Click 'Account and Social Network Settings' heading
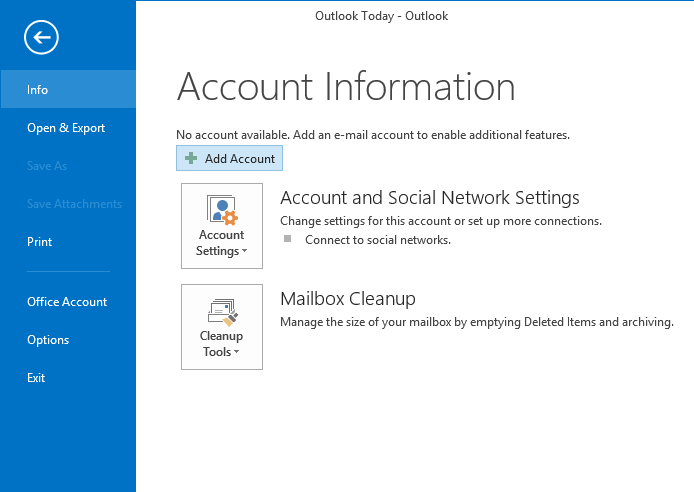This screenshot has height=492, width=694. pos(430,198)
